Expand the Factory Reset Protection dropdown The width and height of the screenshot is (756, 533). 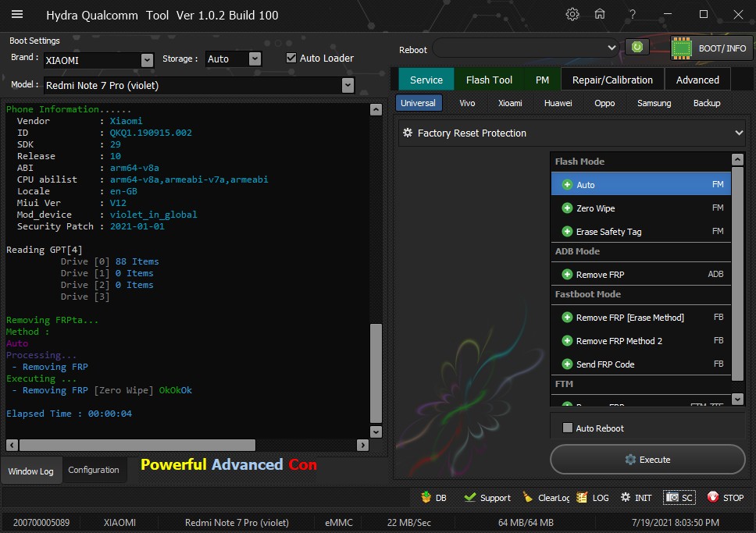(738, 133)
